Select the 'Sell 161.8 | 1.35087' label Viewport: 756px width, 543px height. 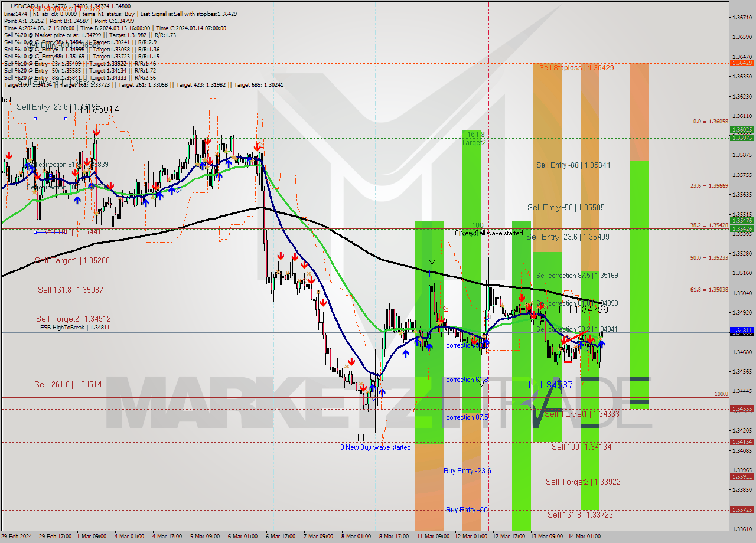pos(70,290)
